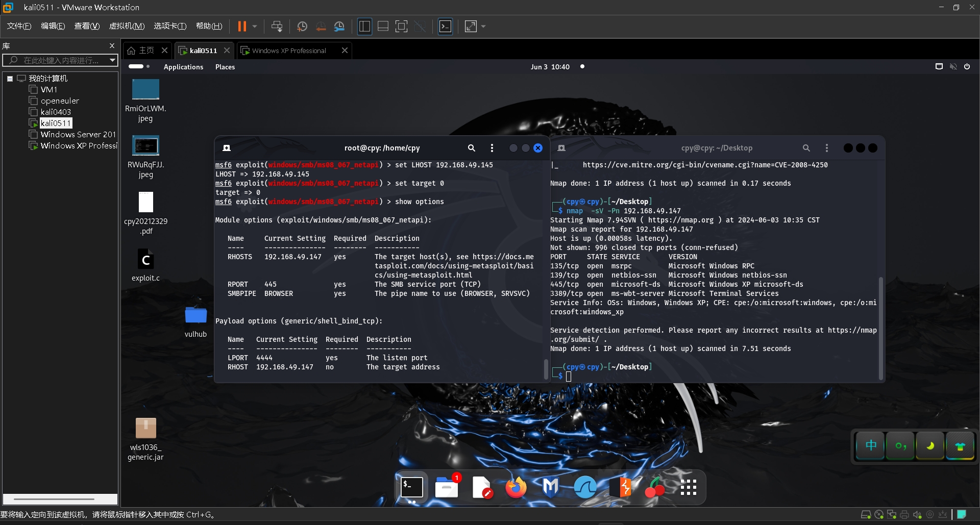Open the power options dropdown arrow beside pause

tap(254, 26)
